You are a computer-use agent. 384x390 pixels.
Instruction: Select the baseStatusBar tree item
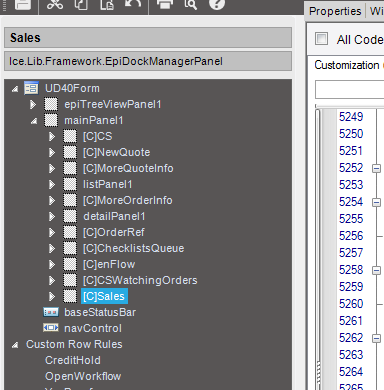pyautogui.click(x=100, y=312)
